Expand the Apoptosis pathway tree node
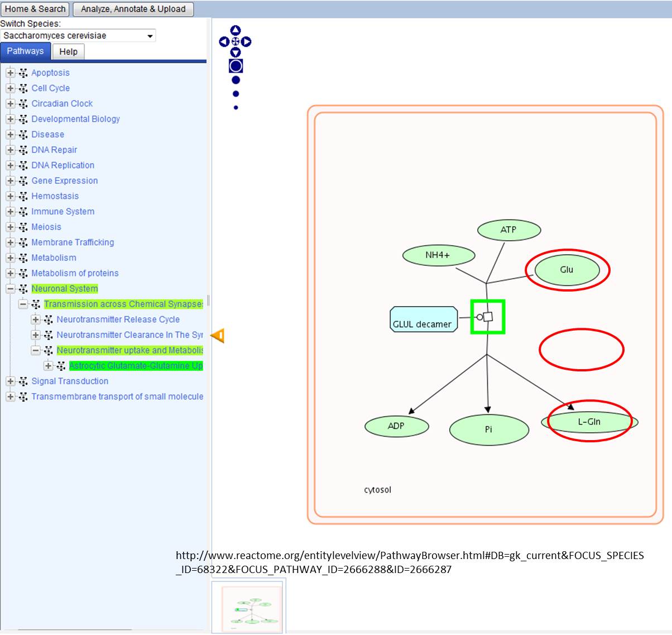 [x=10, y=73]
